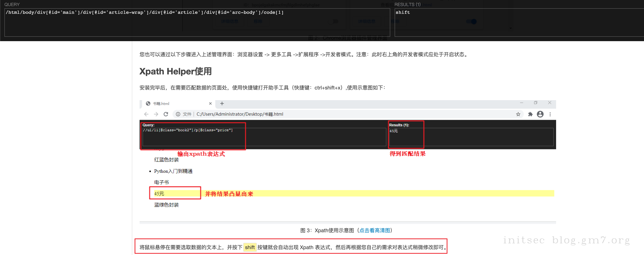The image size is (644, 255).
Task: Click the user profile avatar icon
Action: (x=540, y=114)
